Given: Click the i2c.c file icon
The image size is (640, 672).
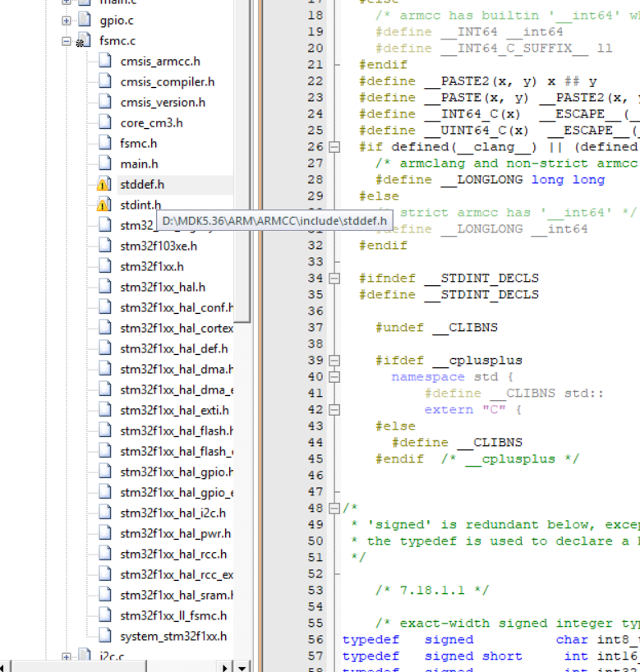Looking at the screenshot, I should click(x=85, y=655).
